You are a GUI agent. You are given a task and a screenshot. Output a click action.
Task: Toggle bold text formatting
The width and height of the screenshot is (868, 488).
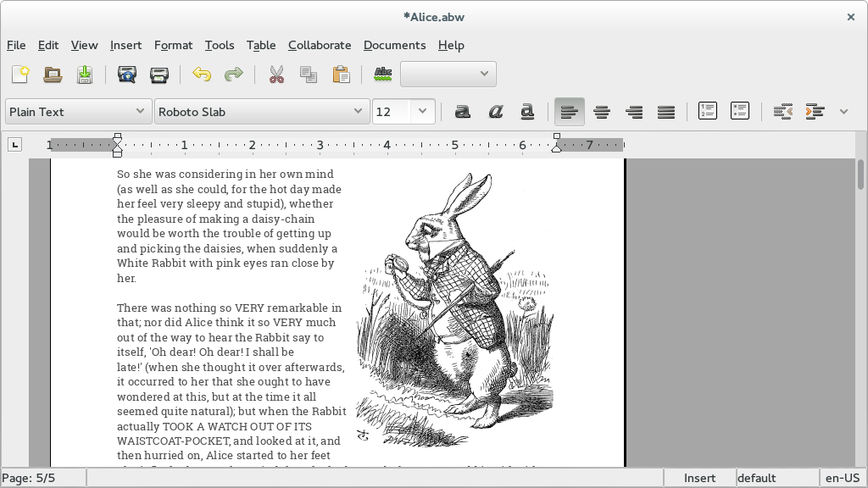[462, 112]
